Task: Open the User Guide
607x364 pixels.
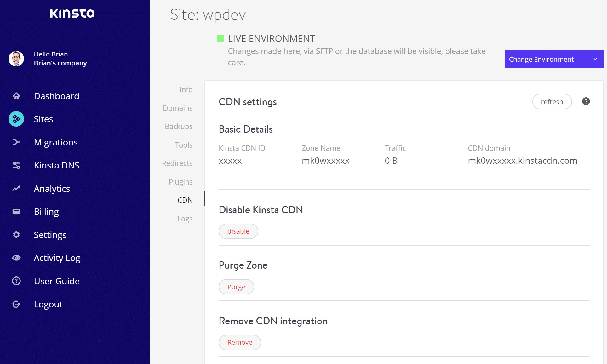Action: pyautogui.click(x=57, y=281)
